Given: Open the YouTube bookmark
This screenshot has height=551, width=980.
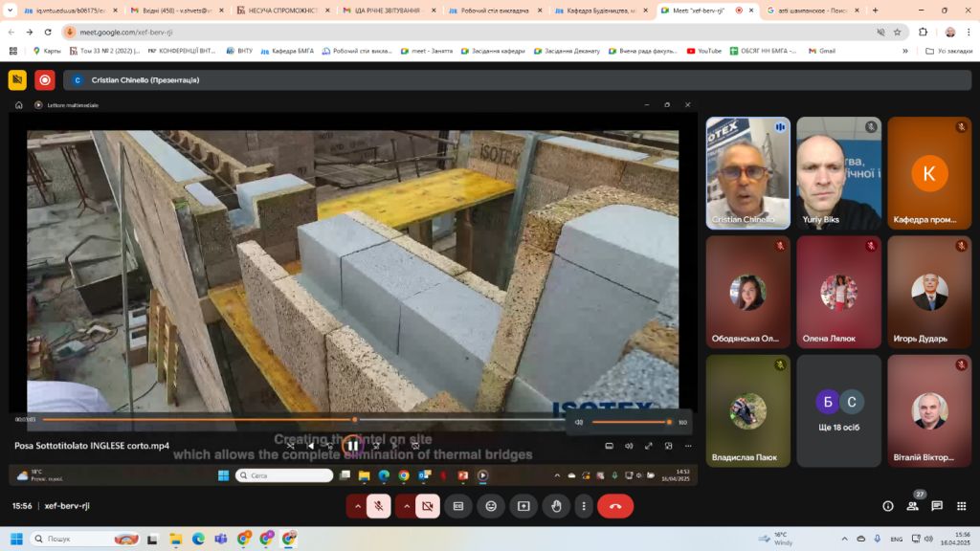Looking at the screenshot, I should (703, 51).
